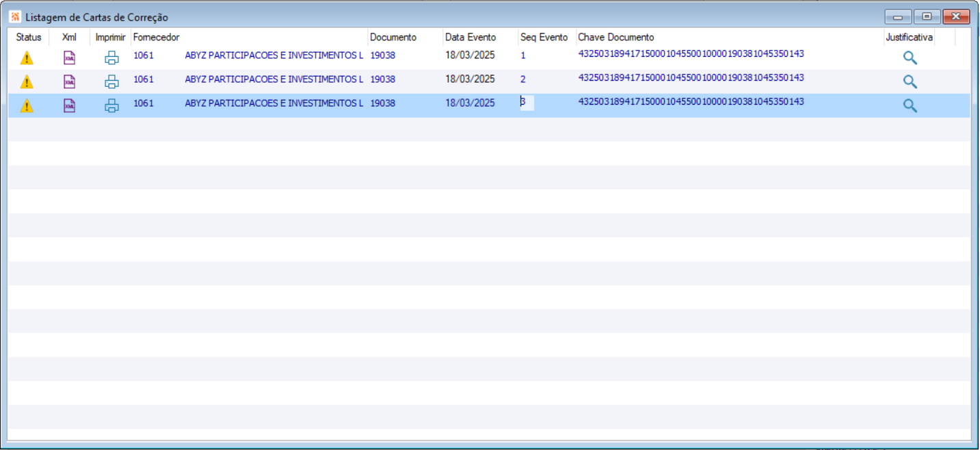980x450 pixels.
Task: Edit Seq Evento cell showing 3
Action: 527,103
